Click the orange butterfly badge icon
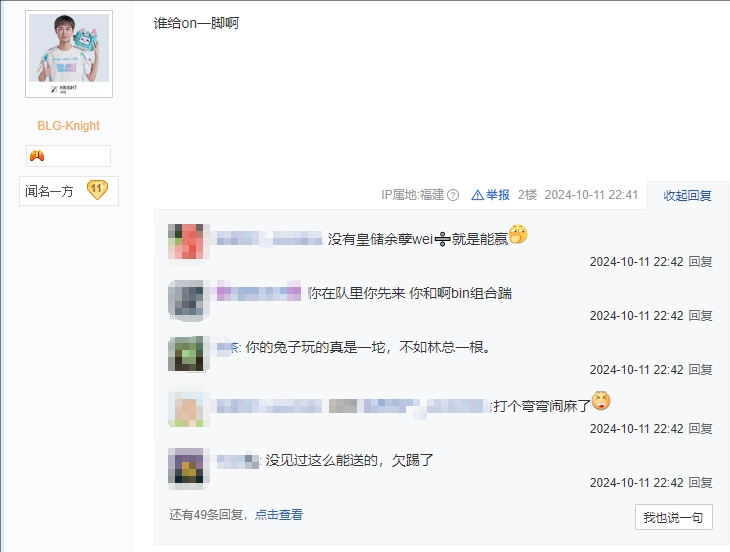730x552 pixels. tap(37, 155)
